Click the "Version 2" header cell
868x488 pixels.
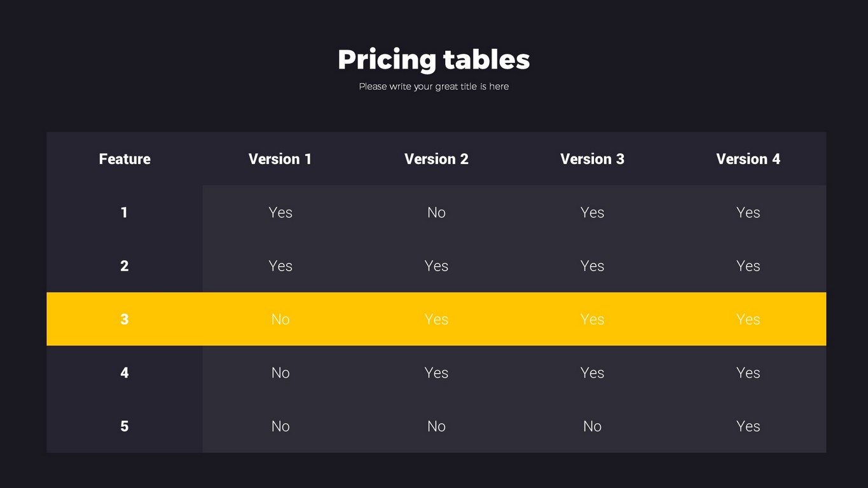coord(436,159)
